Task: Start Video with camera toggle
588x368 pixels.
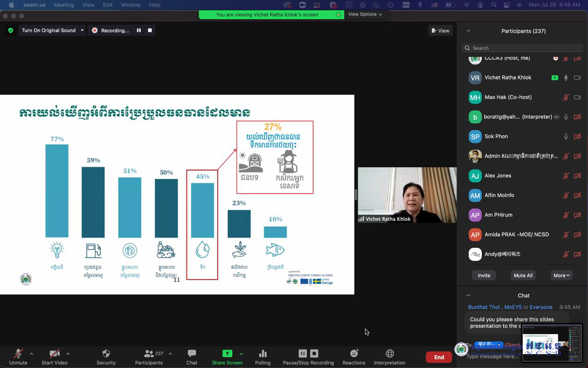Action: tap(54, 354)
